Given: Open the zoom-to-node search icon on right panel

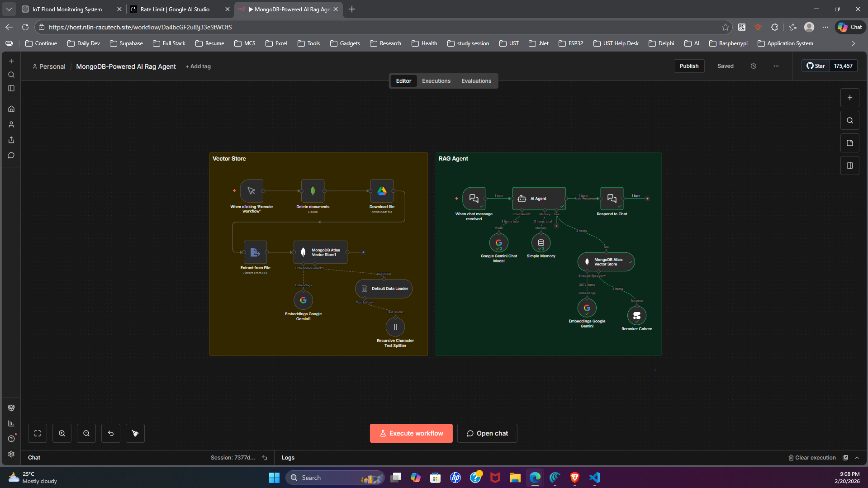Looking at the screenshot, I should [849, 120].
